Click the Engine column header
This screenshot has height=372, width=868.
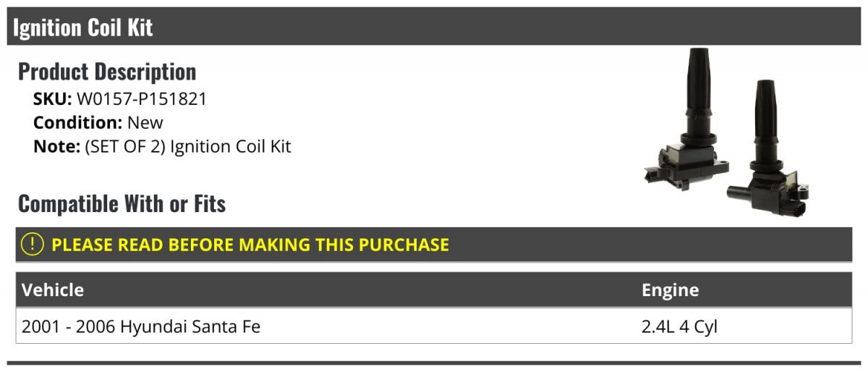(670, 290)
